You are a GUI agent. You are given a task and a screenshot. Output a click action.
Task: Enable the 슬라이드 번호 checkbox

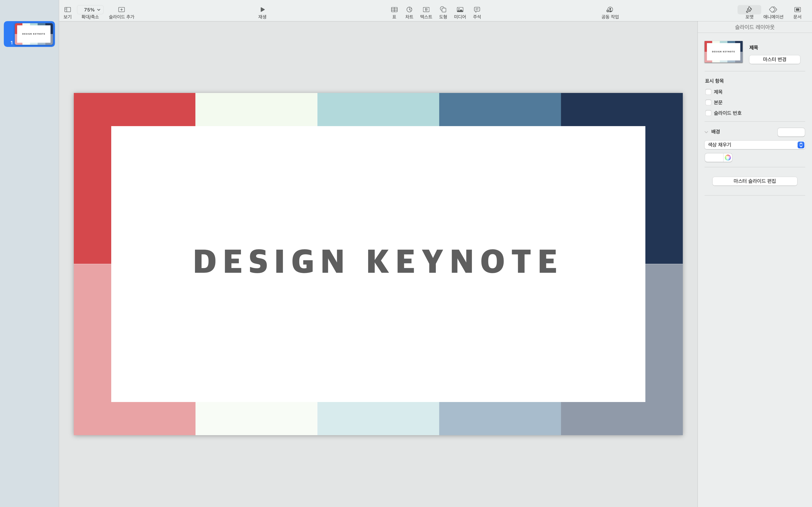[708, 113]
